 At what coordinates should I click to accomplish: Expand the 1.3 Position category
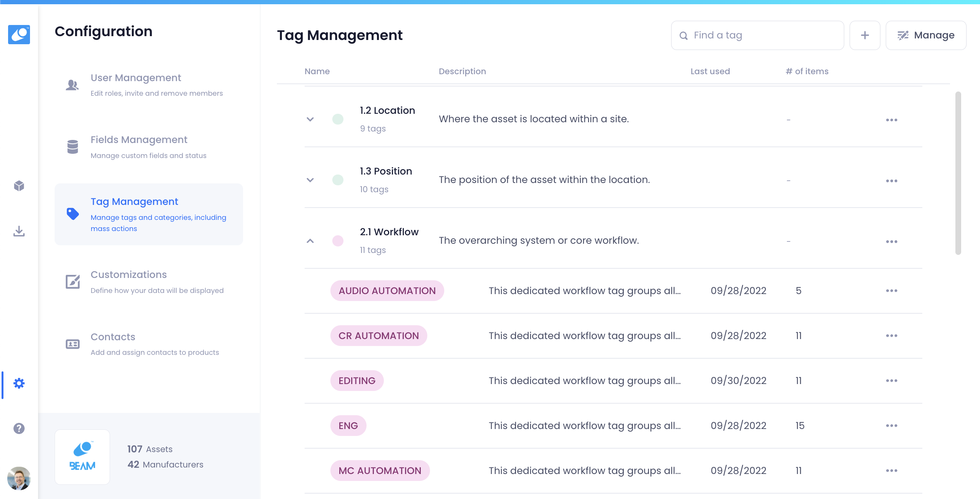click(310, 180)
